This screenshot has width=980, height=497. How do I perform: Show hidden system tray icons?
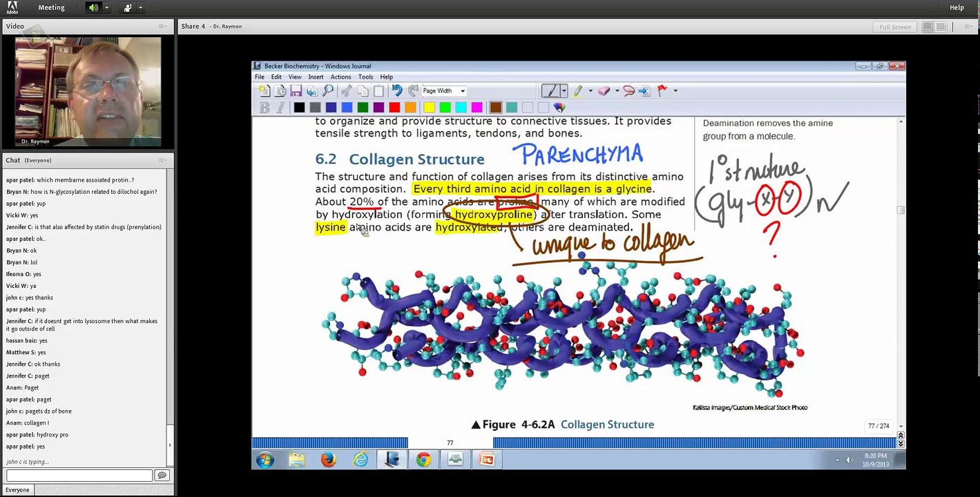click(838, 460)
